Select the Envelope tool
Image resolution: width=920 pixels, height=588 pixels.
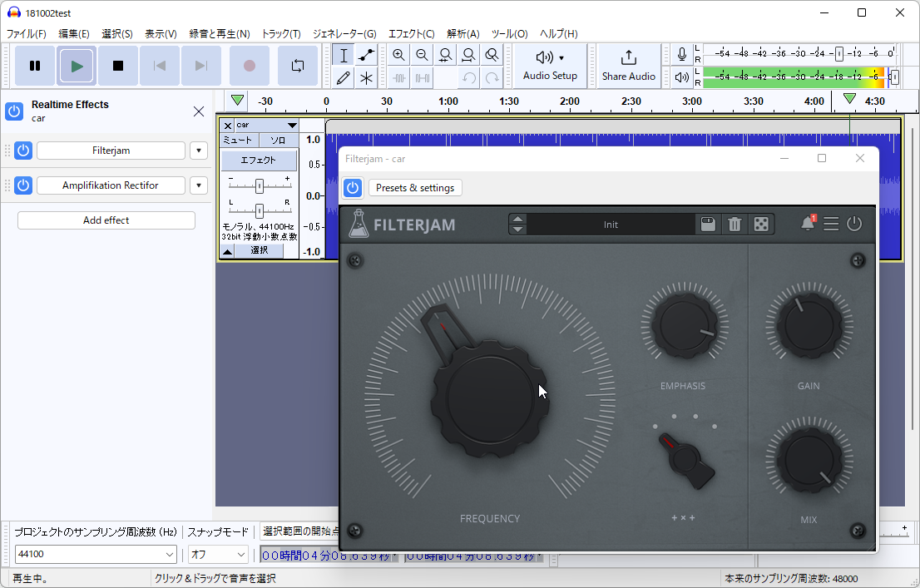366,56
